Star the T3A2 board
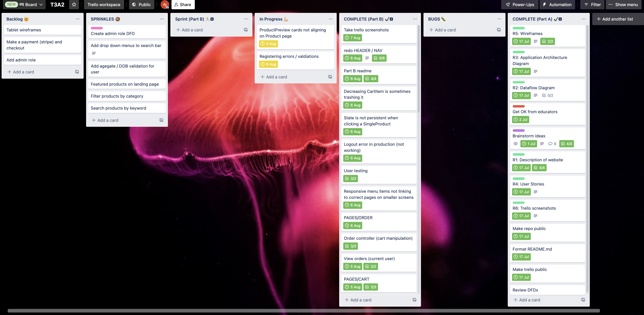 (x=74, y=5)
